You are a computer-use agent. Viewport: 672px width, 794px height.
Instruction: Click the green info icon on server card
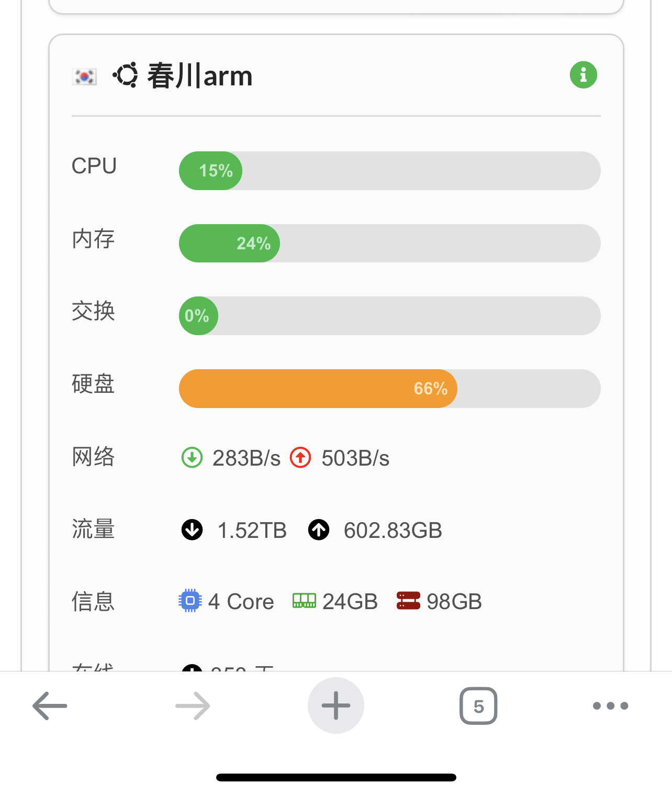[x=583, y=75]
